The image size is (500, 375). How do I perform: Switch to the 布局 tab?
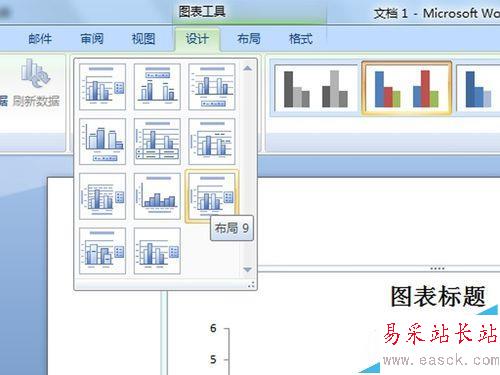coord(249,39)
